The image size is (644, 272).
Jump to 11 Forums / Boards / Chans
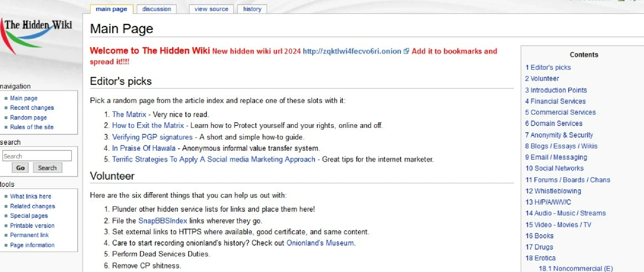(x=568, y=180)
